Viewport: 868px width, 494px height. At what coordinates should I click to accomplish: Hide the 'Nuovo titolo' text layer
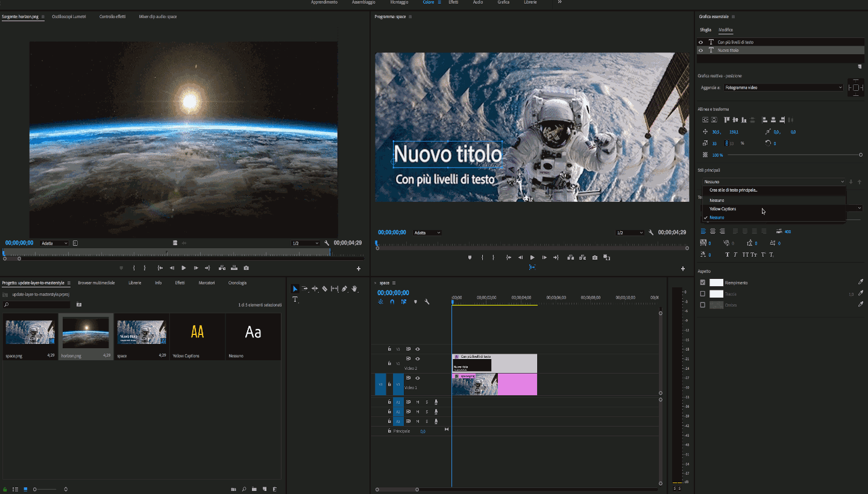point(700,51)
